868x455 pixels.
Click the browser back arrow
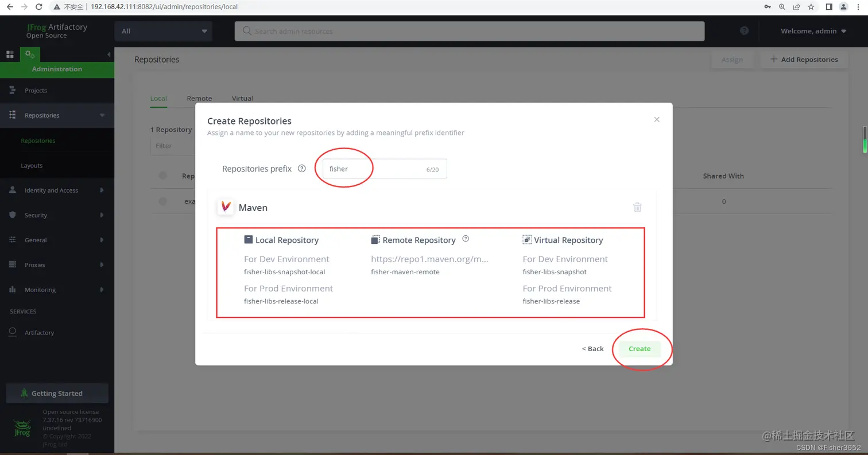(x=9, y=7)
